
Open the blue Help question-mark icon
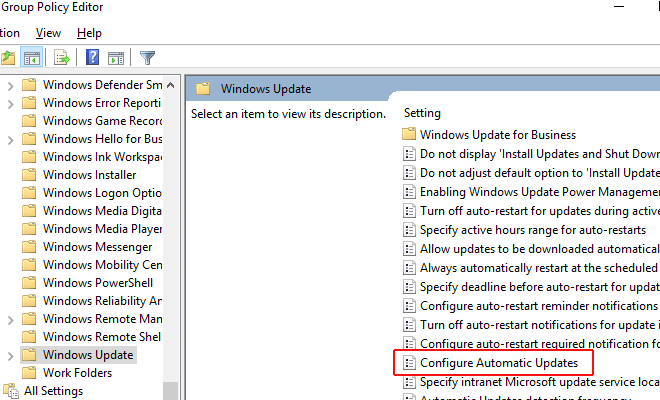(92, 57)
